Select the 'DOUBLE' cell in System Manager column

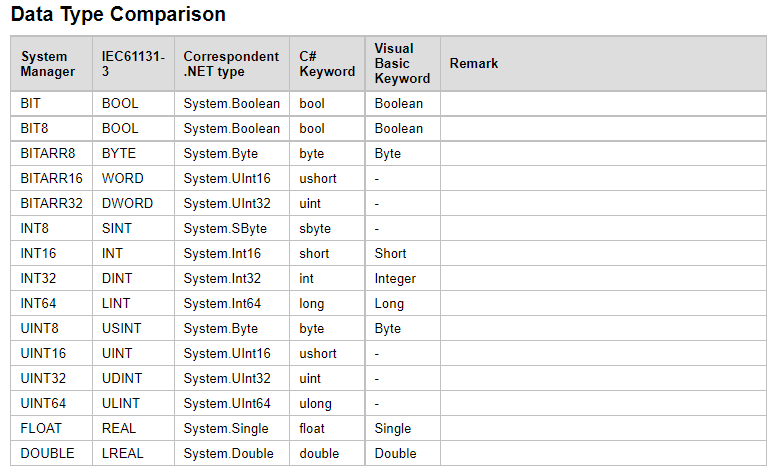[x=51, y=453]
